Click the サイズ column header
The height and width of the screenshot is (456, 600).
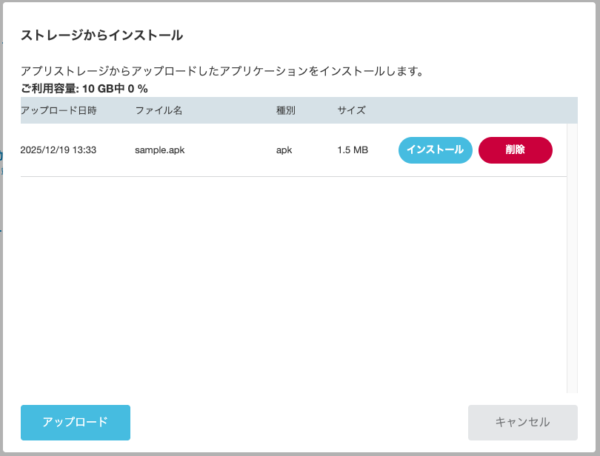tap(351, 110)
